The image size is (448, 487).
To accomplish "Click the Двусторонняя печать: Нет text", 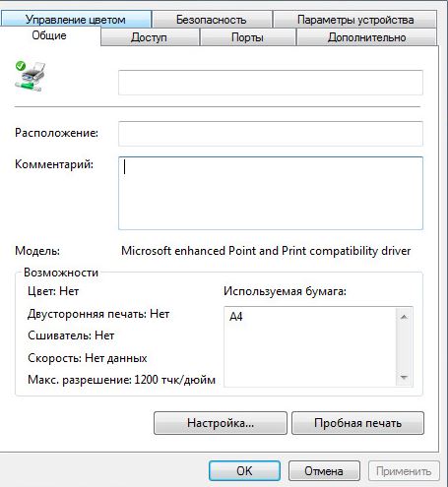I will tap(98, 314).
